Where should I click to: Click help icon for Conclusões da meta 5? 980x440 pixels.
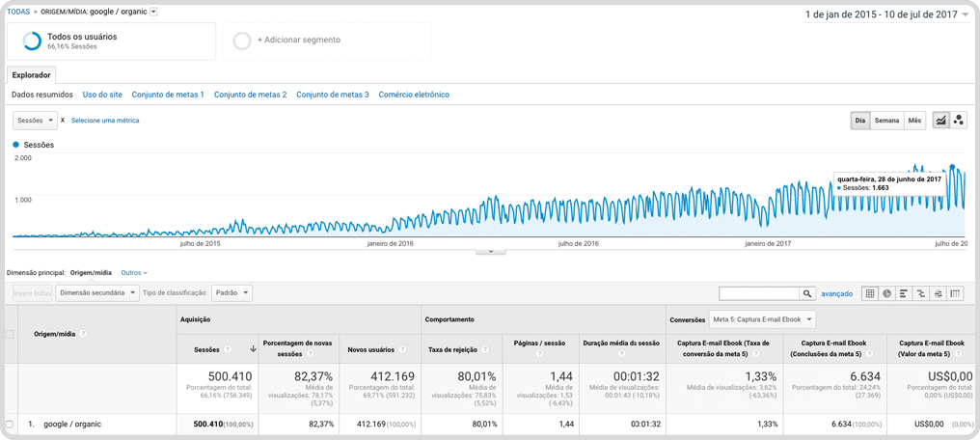coord(867,354)
